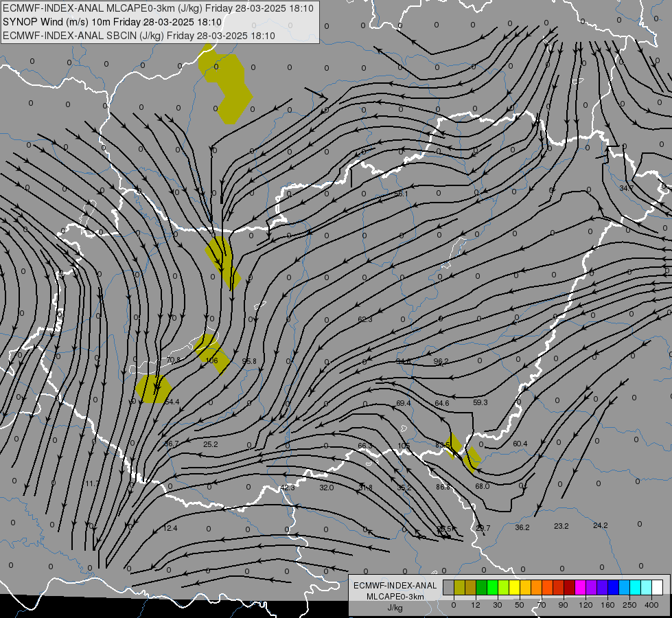The image size is (672, 618).
Task: Click the map value 105
Action: tap(404, 446)
